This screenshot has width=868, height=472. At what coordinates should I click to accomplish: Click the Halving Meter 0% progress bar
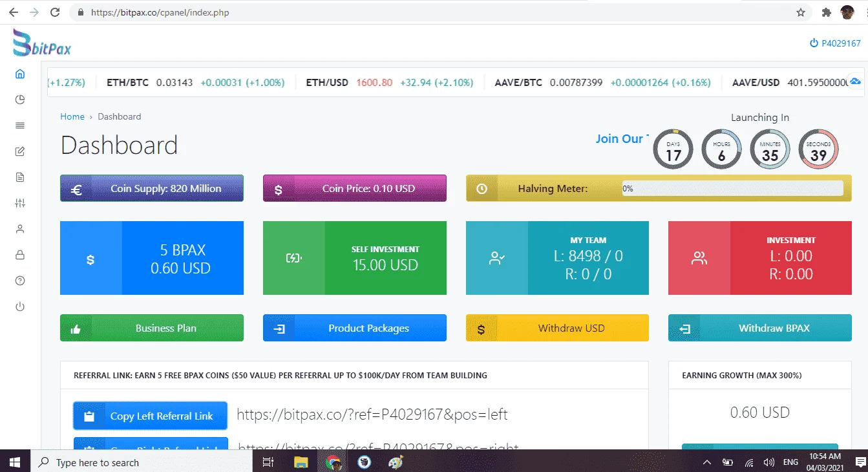tap(732, 188)
